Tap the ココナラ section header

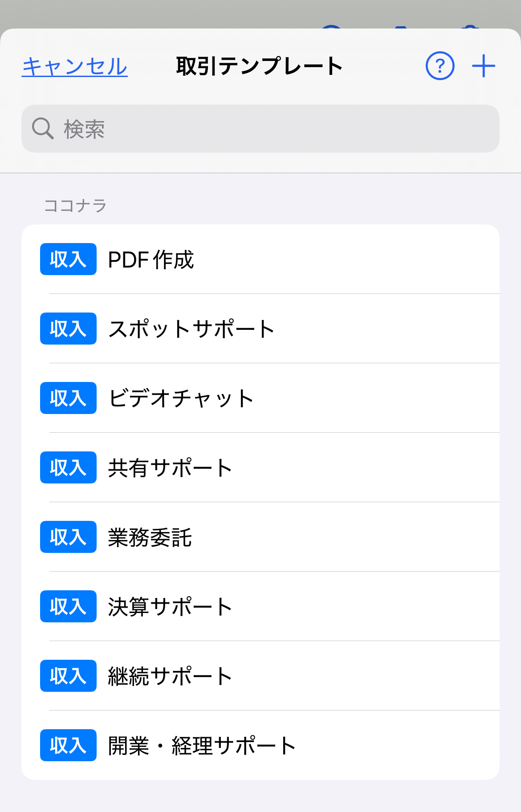75,206
